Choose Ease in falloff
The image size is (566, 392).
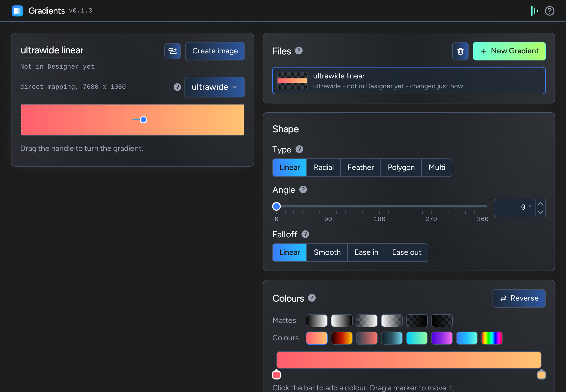click(x=366, y=252)
